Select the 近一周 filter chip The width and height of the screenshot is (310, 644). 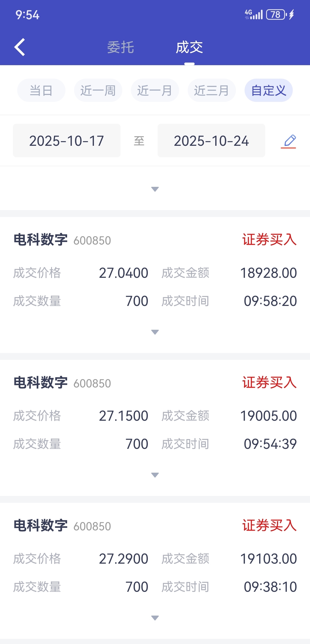[x=98, y=90]
